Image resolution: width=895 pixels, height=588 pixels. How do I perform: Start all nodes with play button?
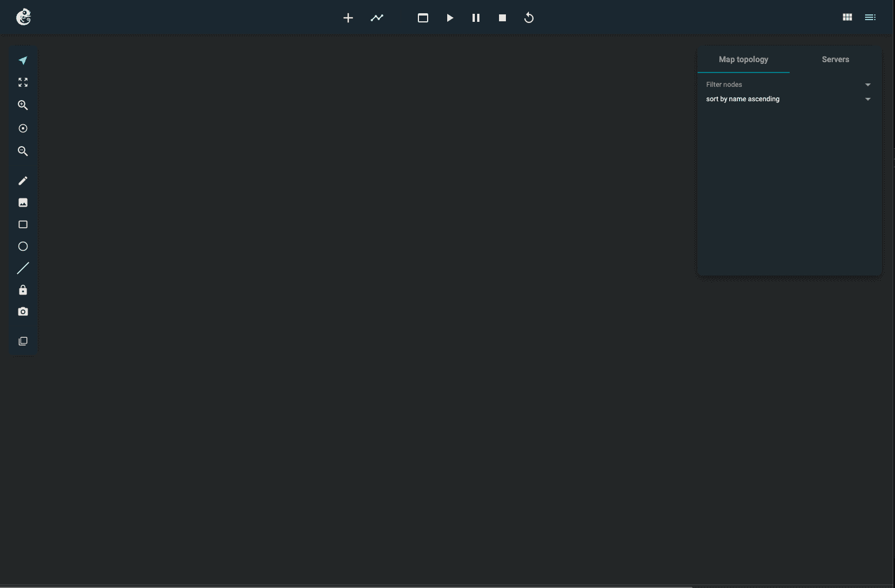point(450,18)
